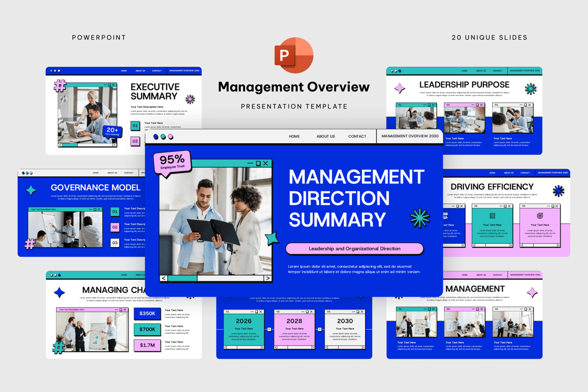588x392 pixels.
Task: Click Management slide photo labeled 03
Action: (513, 324)
